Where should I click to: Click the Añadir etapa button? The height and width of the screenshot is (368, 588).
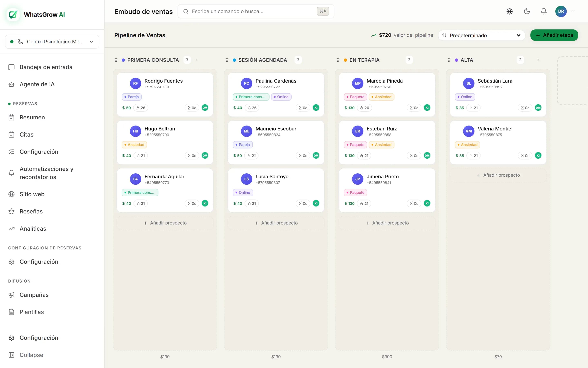pos(554,35)
